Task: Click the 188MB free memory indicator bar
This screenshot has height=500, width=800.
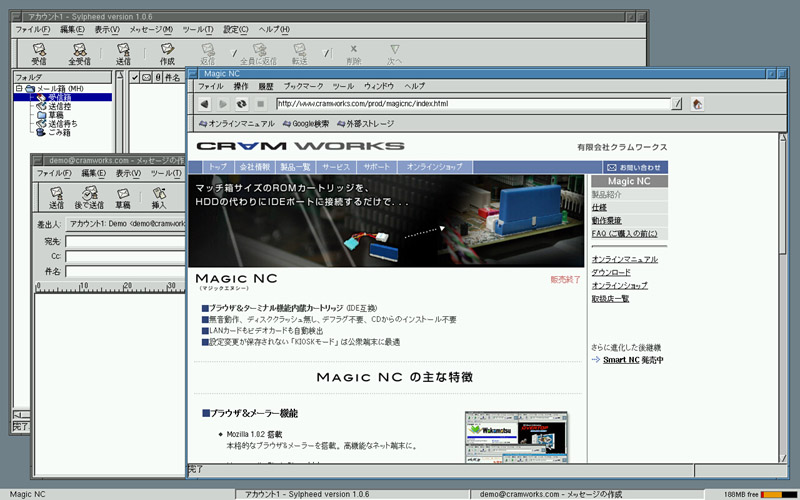Action: click(779, 494)
